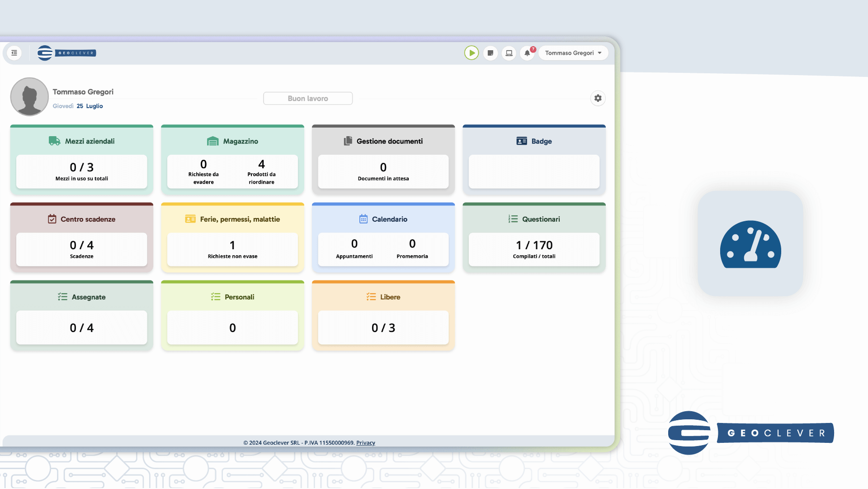
Task: Open the Badge title
Action: pos(542,141)
